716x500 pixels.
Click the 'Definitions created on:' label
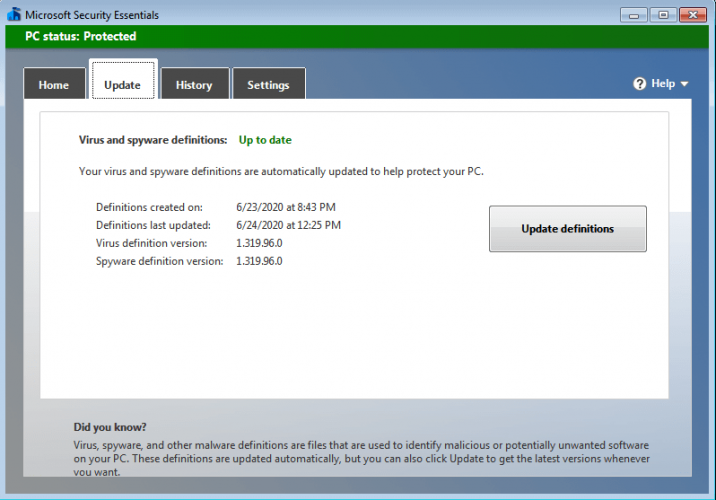point(149,207)
